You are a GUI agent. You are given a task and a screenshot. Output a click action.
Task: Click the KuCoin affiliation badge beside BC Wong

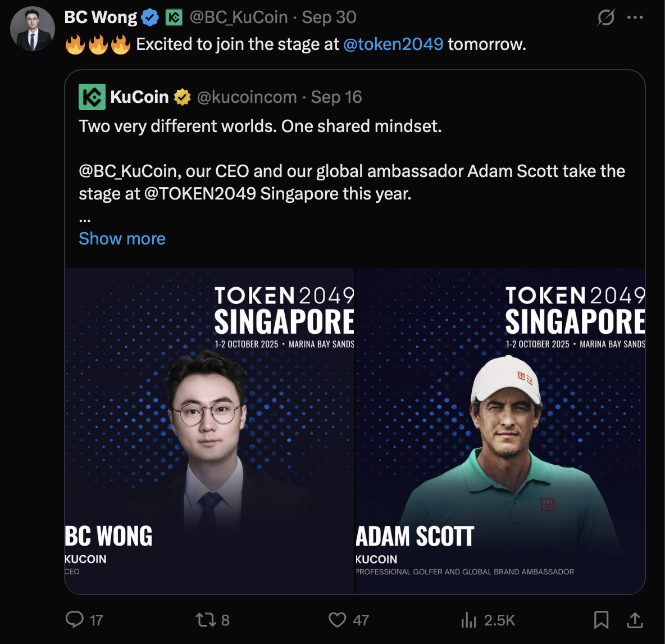[174, 18]
